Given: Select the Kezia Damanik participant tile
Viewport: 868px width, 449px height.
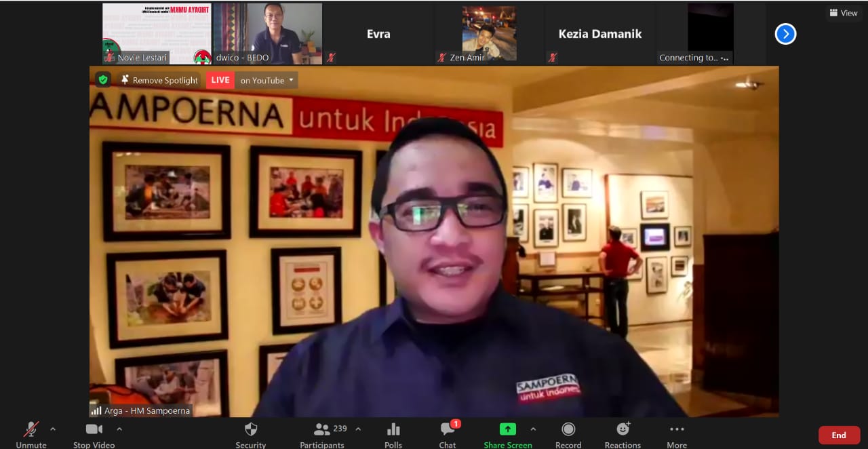Looking at the screenshot, I should coord(600,34).
